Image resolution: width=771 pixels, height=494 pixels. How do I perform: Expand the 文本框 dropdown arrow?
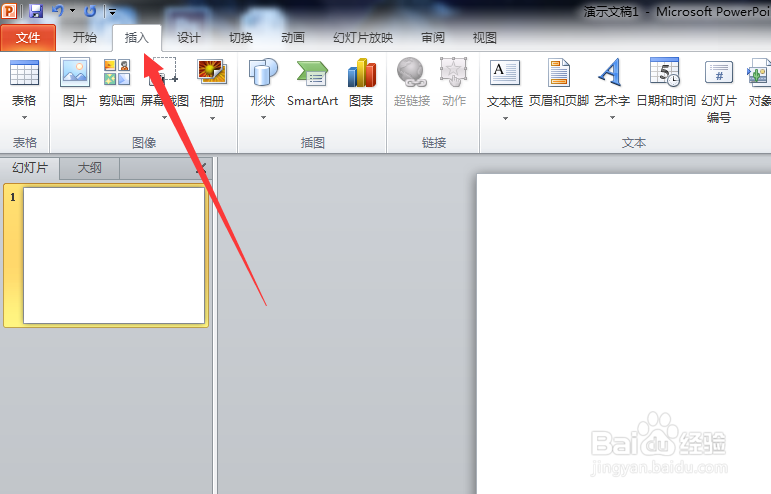click(505, 118)
